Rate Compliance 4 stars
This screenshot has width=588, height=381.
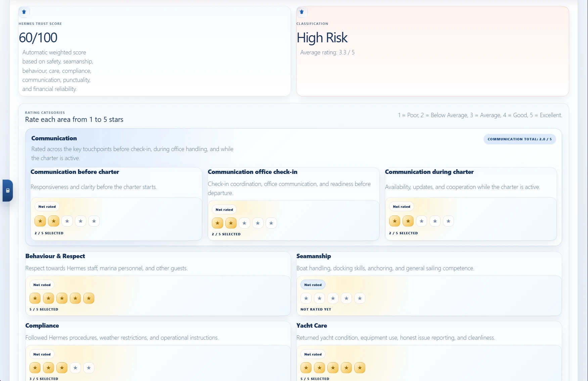pyautogui.click(x=76, y=368)
